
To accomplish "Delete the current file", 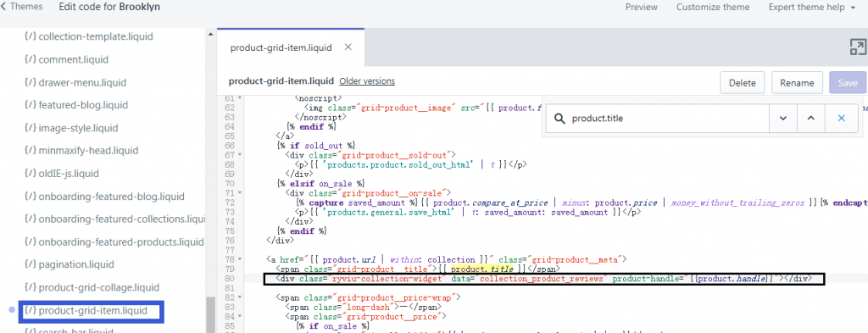I will pyautogui.click(x=742, y=83).
